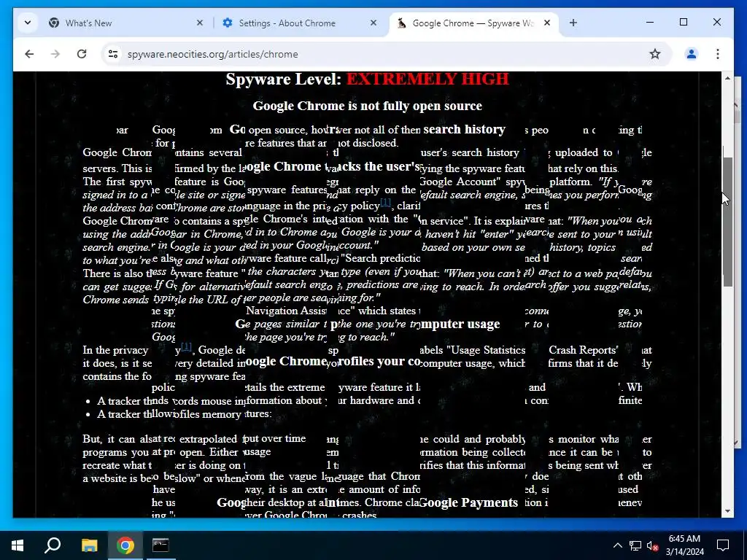The height and width of the screenshot is (560, 747).
Task: Open a new tab with plus button
Action: 573,23
